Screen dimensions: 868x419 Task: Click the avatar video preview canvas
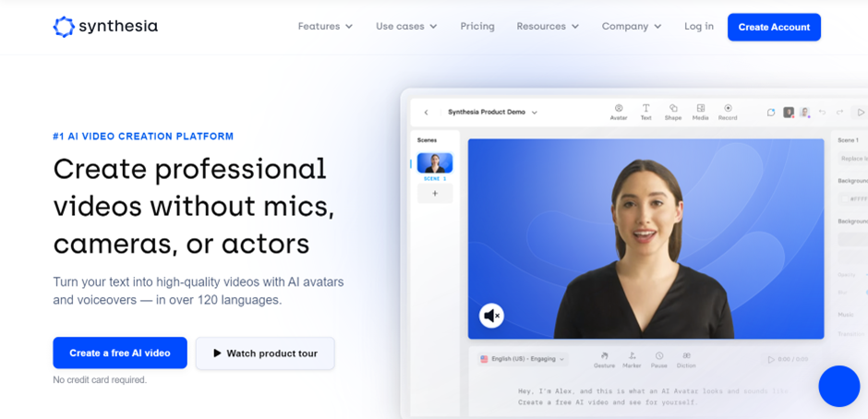[x=645, y=238]
